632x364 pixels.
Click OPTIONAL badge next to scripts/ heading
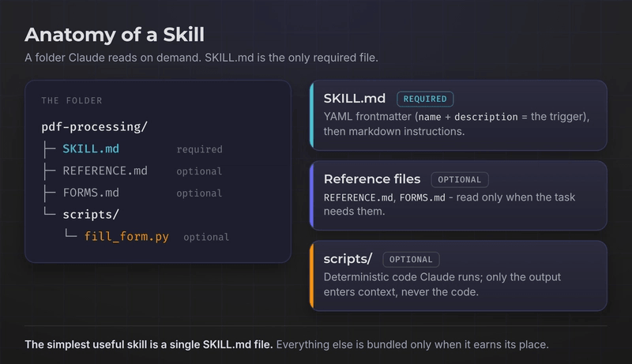tap(411, 260)
